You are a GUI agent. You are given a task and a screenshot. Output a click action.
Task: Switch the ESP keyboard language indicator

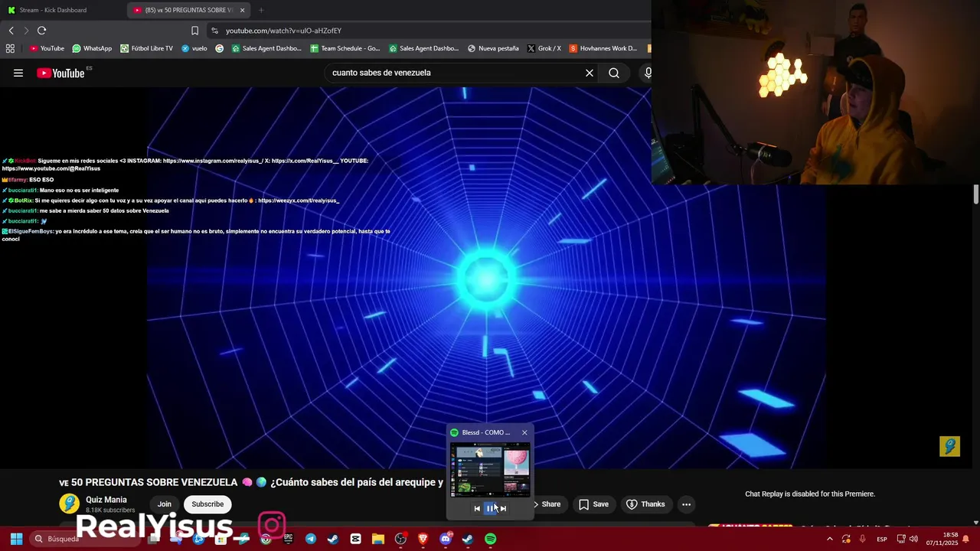[882, 539]
